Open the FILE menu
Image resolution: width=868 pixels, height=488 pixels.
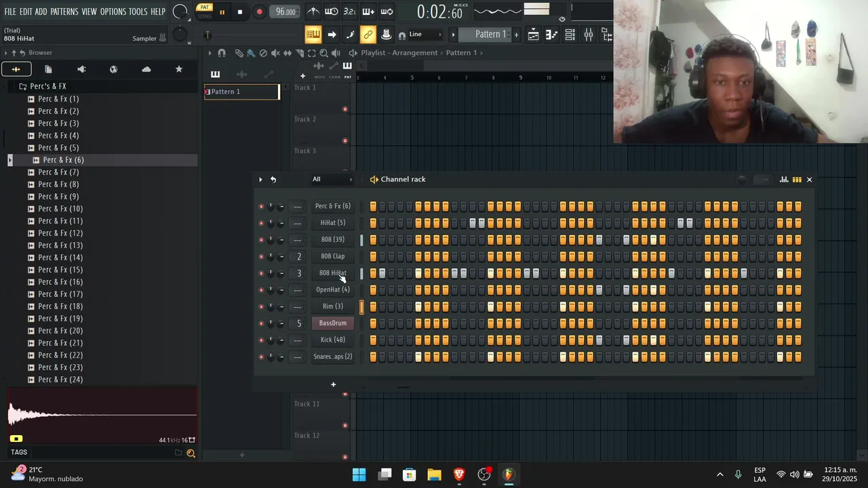coord(10,12)
